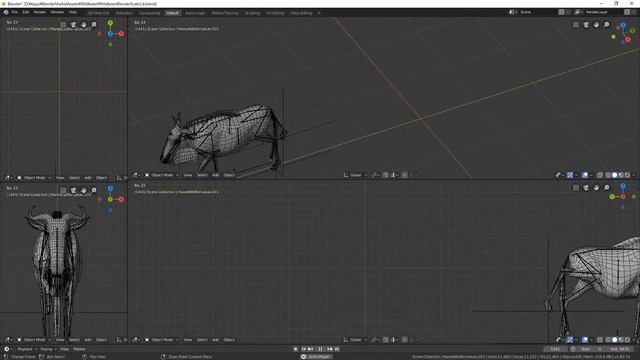640x360 pixels.
Task: Open the Edit menu
Action: 26,12
